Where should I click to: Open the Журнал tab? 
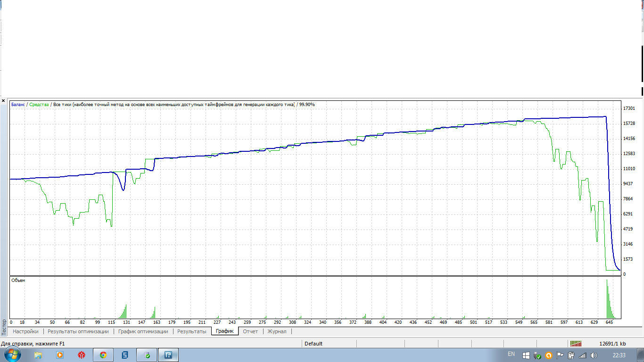[x=277, y=331]
